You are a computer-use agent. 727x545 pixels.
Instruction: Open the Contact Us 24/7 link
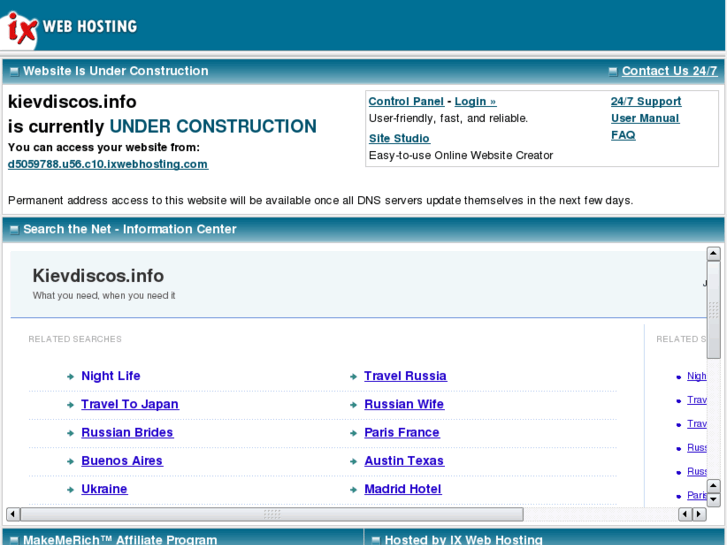tap(670, 71)
